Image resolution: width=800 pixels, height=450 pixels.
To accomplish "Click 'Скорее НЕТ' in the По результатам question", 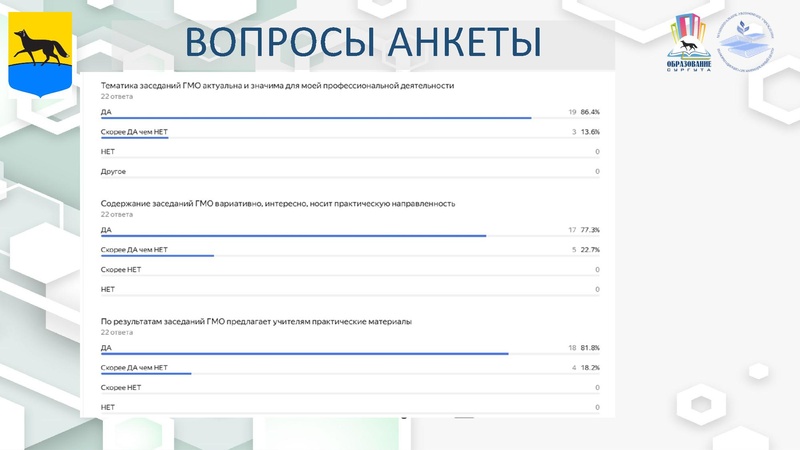I will click(120, 387).
